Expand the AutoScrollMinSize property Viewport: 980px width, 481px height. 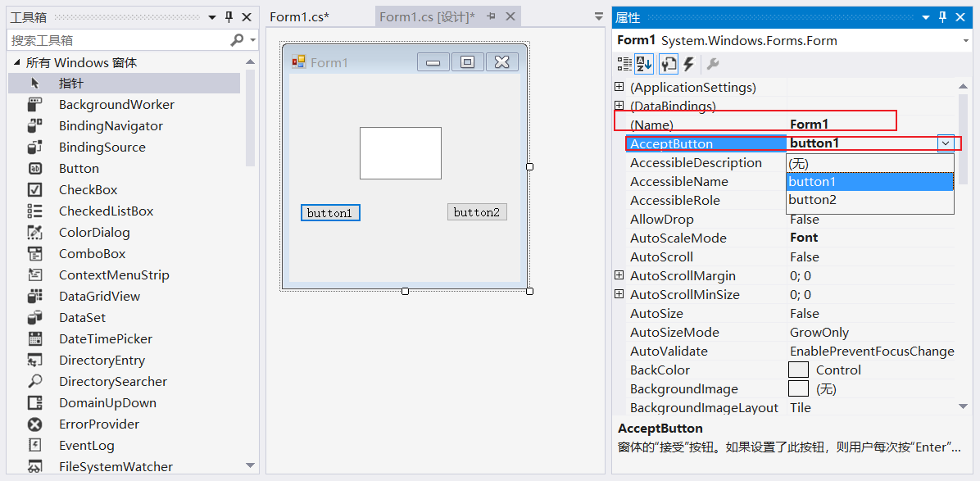click(x=619, y=294)
